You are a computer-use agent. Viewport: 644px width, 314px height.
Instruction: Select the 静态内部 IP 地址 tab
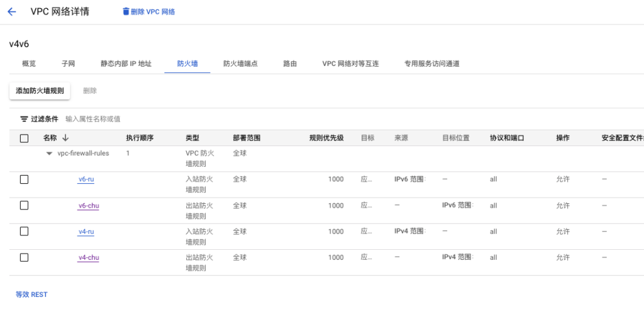click(126, 64)
